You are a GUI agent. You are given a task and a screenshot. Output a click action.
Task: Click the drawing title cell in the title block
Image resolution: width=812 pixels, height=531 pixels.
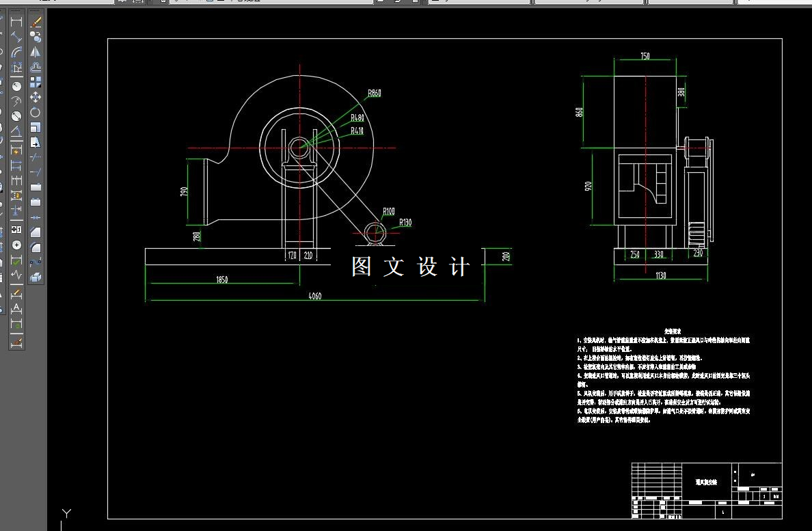pyautogui.click(x=706, y=482)
